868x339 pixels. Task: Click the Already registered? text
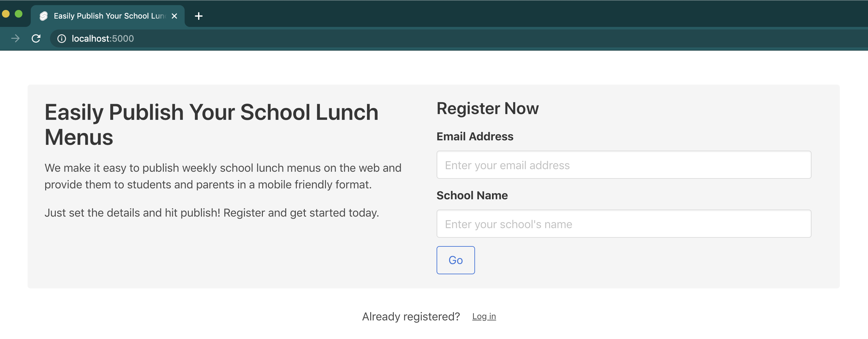[411, 317]
